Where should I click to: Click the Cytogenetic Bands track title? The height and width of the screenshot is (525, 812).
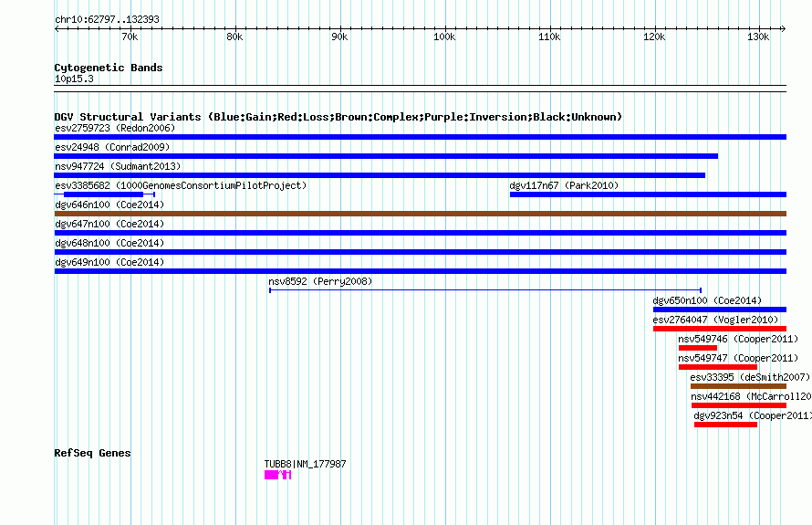pos(109,68)
